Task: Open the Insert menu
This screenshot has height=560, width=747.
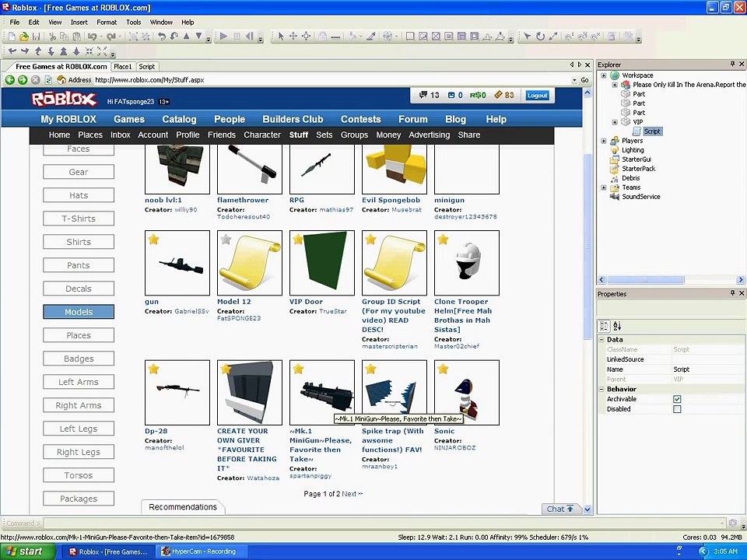Action: coord(79,22)
